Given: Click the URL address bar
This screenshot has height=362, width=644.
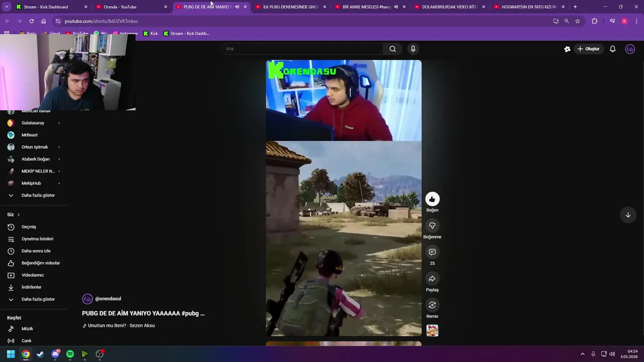Looking at the screenshot, I should [x=302, y=21].
